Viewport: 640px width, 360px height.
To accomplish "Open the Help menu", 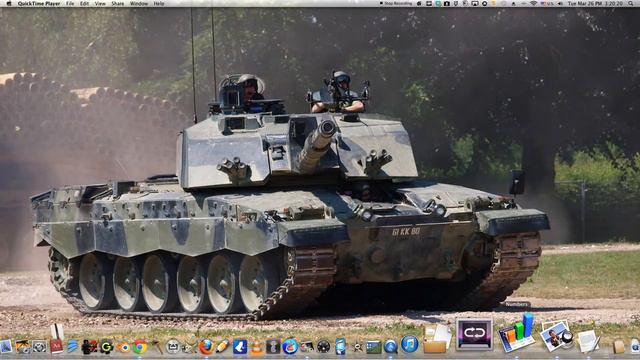I will pos(159,3).
